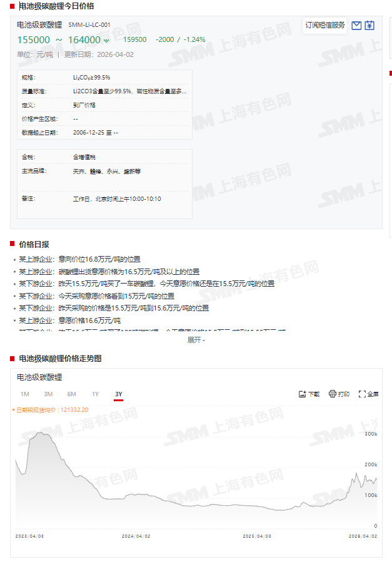Click the 电池级碳酸锂价格走势图 heading
392x564 pixels.
point(61,359)
